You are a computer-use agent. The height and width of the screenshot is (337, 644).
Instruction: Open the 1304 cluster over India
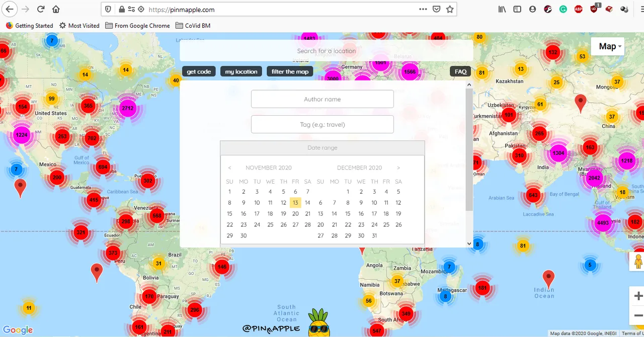(558, 153)
